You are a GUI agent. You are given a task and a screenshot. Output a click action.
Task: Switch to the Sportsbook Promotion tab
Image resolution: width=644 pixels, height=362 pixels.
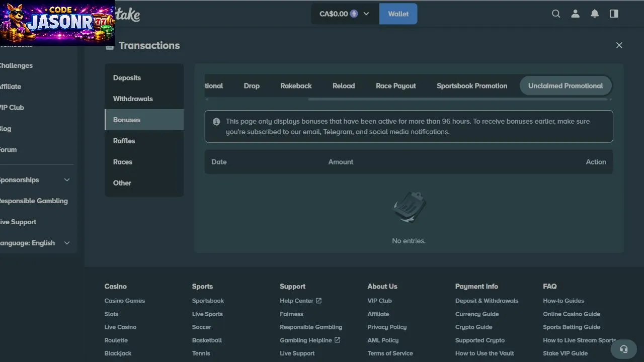coord(472,86)
